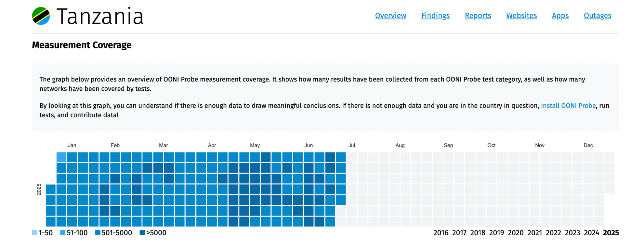
Task: Switch coverage calendar to year 2016
Action: pyautogui.click(x=440, y=233)
